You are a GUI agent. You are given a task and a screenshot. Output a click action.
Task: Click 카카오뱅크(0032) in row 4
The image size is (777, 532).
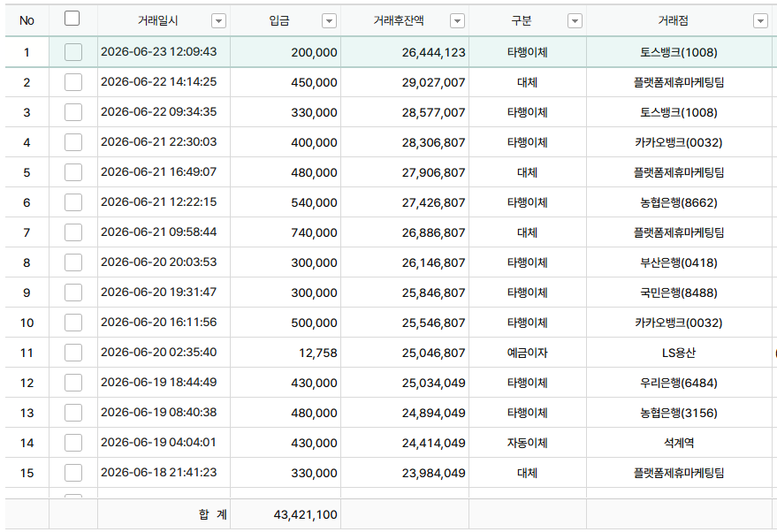(678, 142)
